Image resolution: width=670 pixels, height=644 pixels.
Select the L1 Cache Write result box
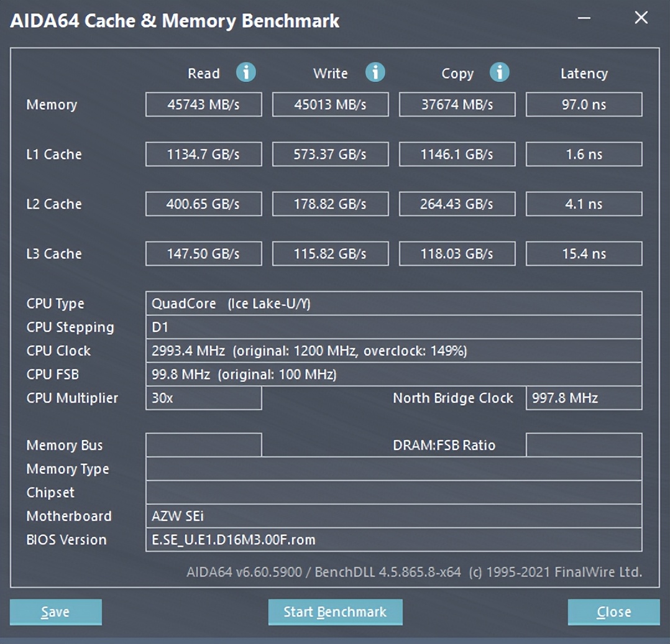pos(330,154)
